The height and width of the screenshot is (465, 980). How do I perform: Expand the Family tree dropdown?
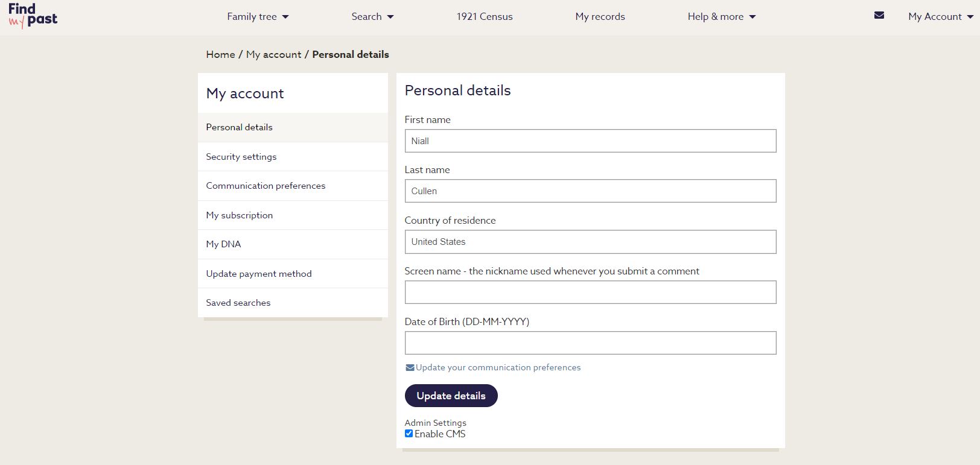(258, 17)
